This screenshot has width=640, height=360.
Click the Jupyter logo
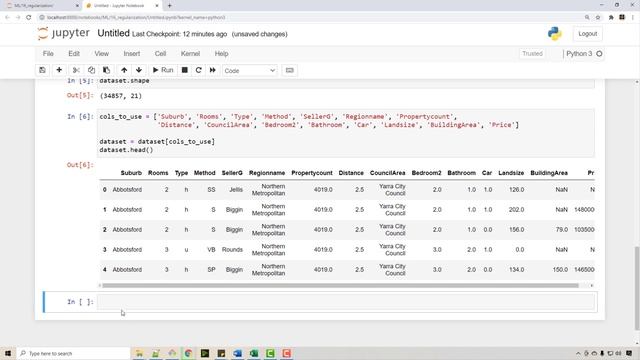click(x=63, y=33)
